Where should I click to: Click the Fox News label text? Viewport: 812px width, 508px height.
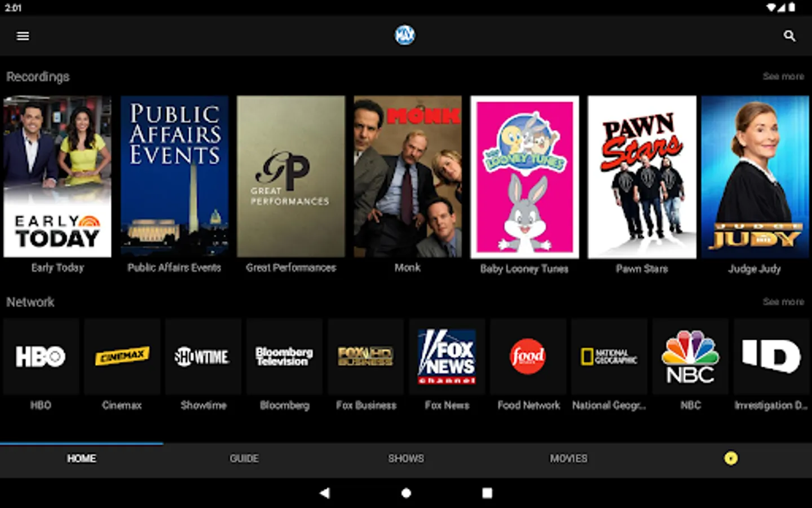(447, 405)
